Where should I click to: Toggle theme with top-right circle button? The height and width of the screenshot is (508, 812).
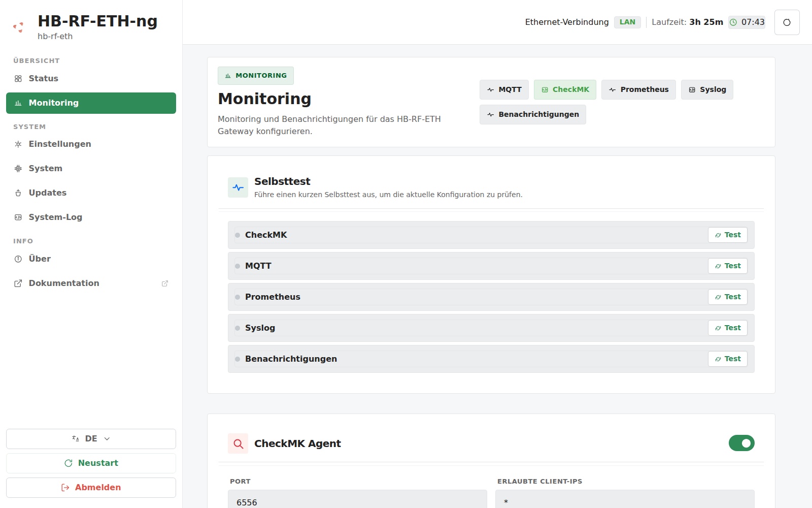click(787, 22)
